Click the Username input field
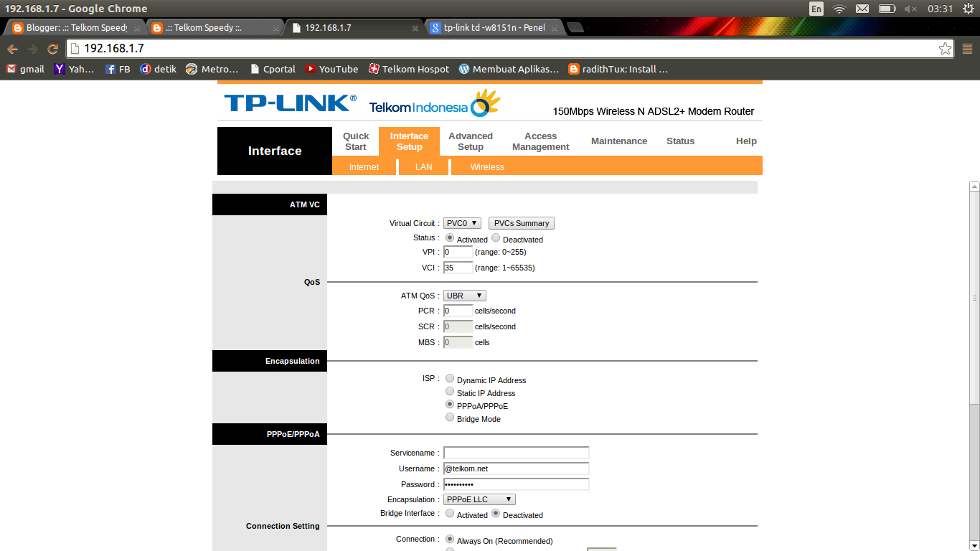The image size is (980, 551). pos(517,468)
